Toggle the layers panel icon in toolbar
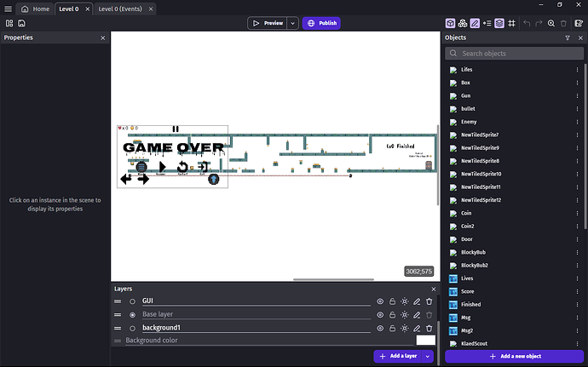Viewport: 588px width, 367px height. (499, 23)
